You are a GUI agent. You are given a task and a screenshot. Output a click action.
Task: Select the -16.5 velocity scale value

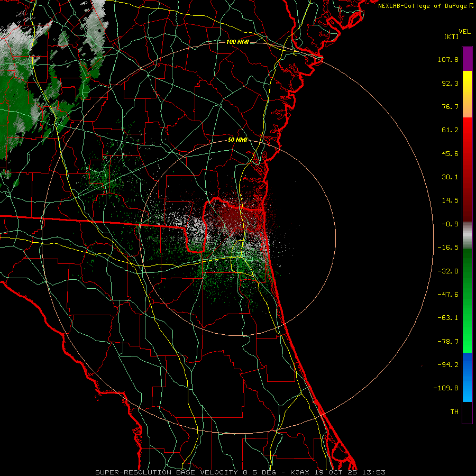click(x=448, y=248)
